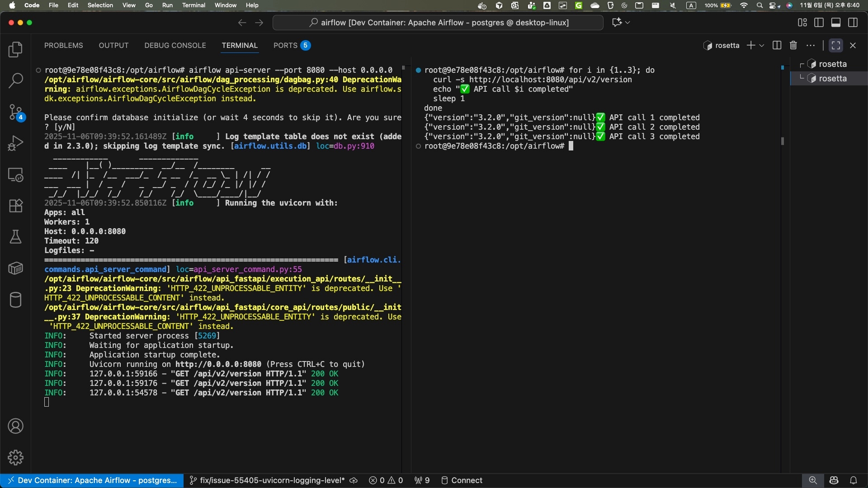Viewport: 868px width, 488px height.
Task: Toggle maximized terminal panel size
Action: pos(835,45)
